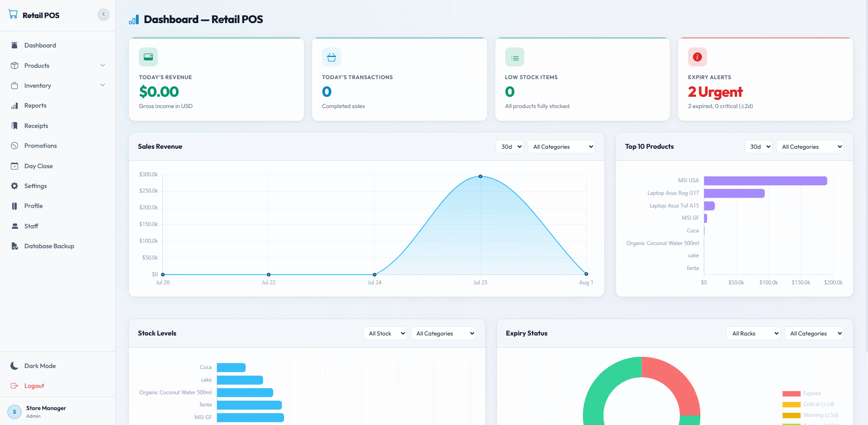Open the Promotions menu item
The width and height of the screenshot is (868, 425).
(58, 146)
